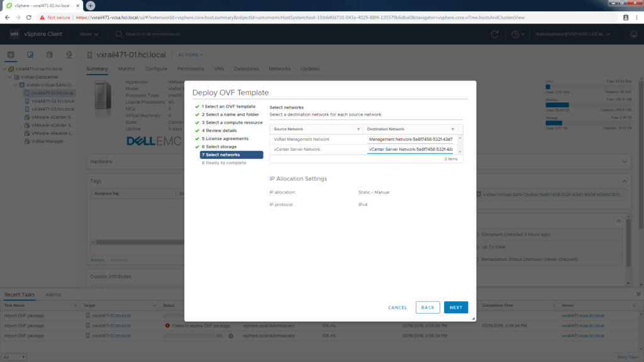Select vxrail471-02.hci.local host in tree
644x362 pixels.
click(x=53, y=101)
